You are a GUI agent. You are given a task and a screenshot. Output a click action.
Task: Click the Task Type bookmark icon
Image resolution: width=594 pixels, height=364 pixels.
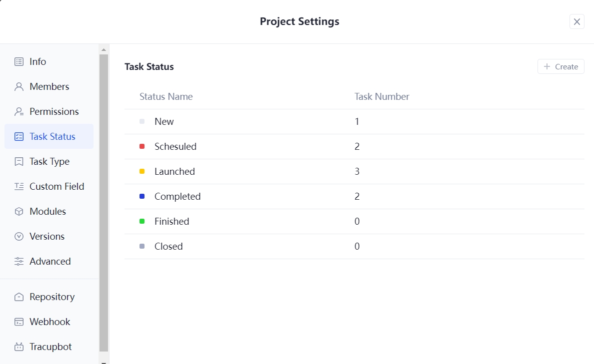click(18, 161)
